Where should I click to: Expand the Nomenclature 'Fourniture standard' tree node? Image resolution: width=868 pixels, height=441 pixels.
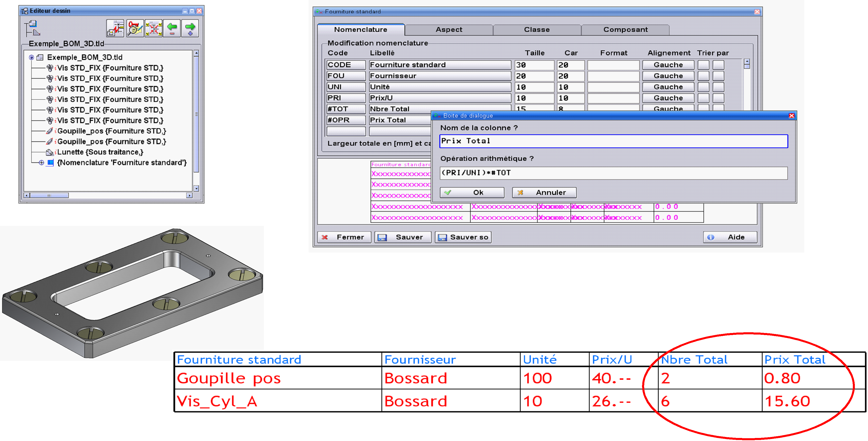[41, 163]
